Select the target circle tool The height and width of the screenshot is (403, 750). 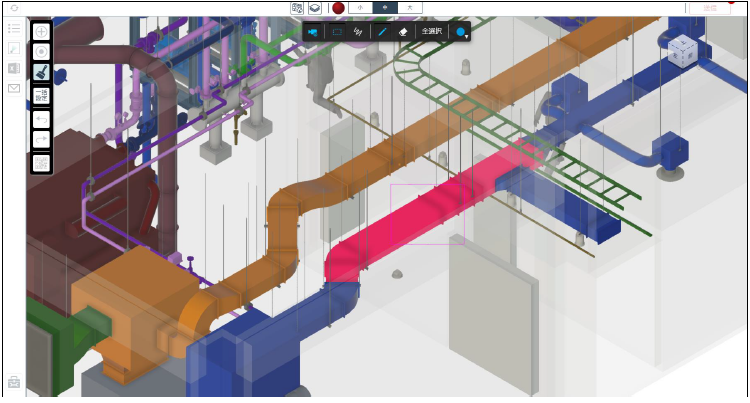click(x=41, y=52)
